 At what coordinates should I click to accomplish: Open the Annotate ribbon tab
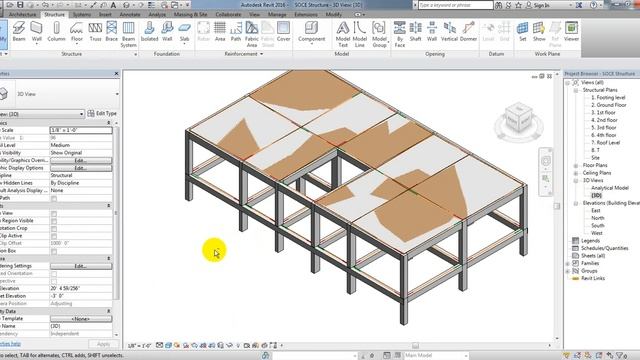(130, 14)
